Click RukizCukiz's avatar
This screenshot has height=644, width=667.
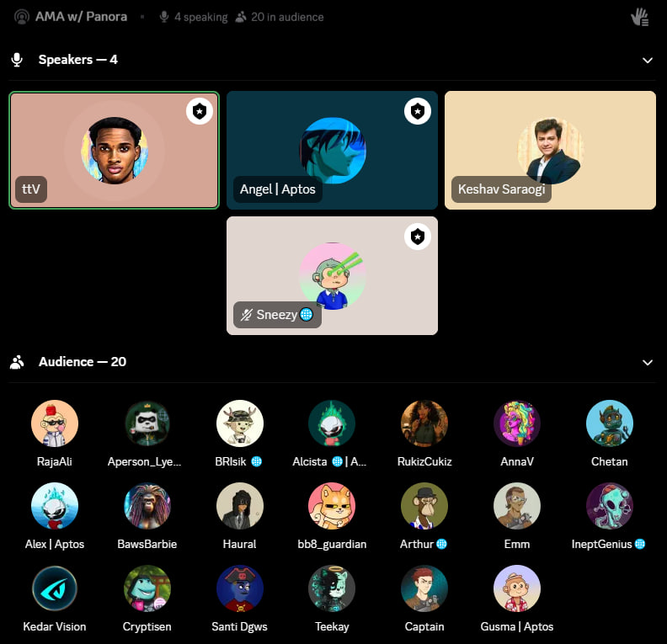point(424,423)
